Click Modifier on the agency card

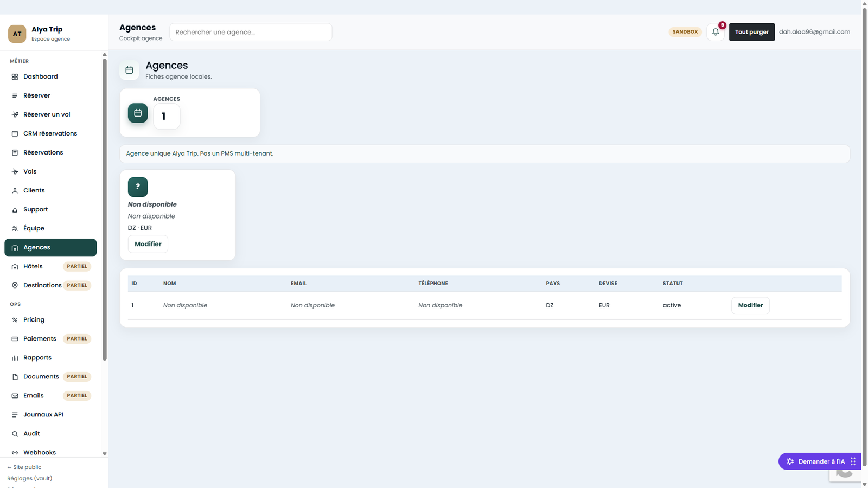[148, 244]
